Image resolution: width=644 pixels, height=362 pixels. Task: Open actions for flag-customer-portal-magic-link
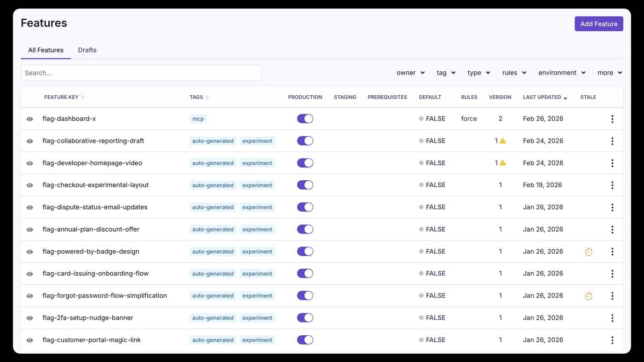pyautogui.click(x=612, y=340)
